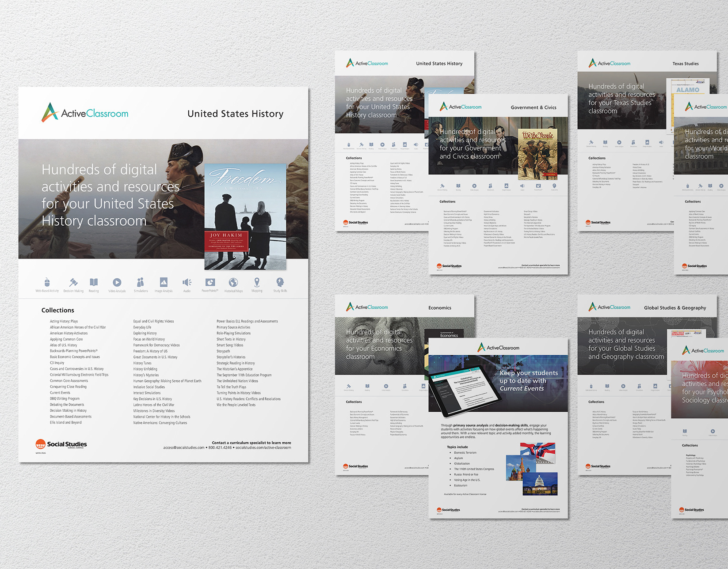Click 'DBQ Writing Program' on large flyer

(65, 398)
